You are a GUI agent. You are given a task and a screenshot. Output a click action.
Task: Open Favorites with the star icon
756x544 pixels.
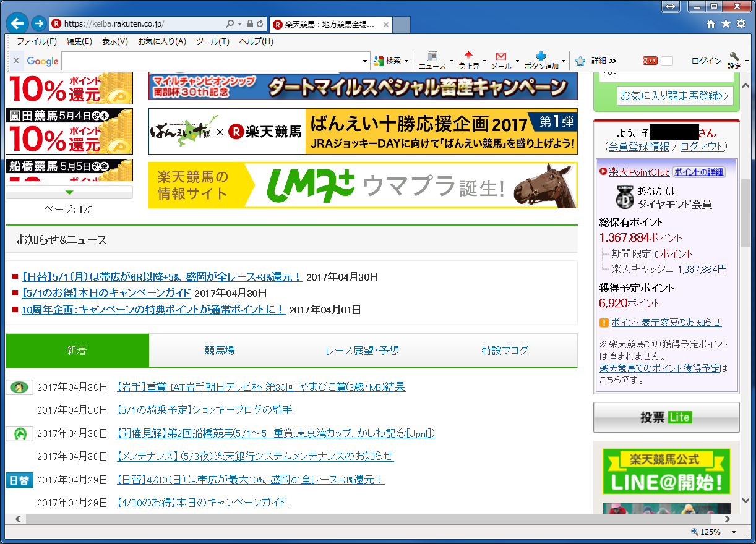[724, 24]
